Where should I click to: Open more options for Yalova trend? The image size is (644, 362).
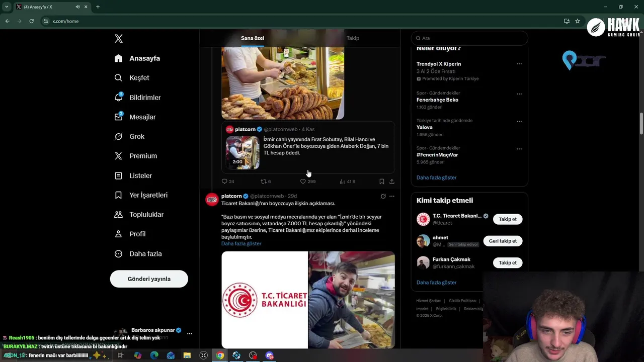pos(519,121)
